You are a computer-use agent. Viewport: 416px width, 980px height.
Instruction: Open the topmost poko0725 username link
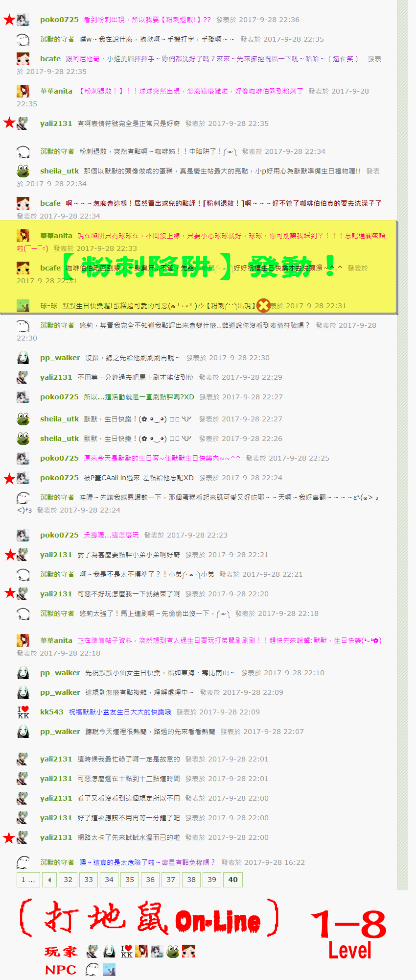[59, 20]
